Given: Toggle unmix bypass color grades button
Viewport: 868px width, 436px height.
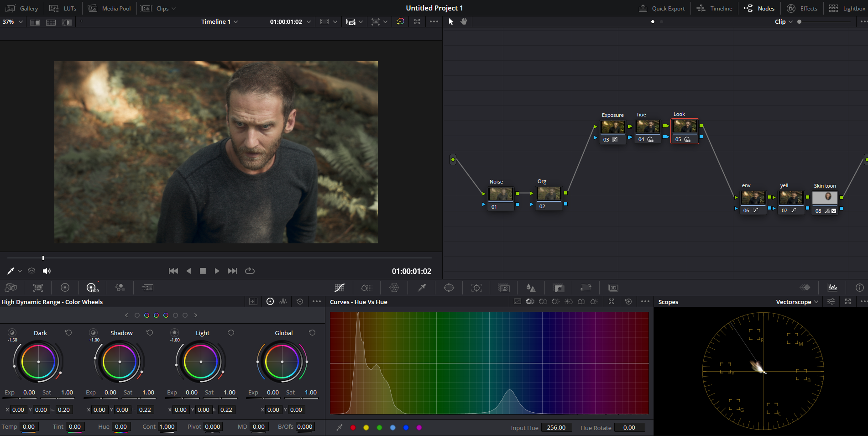Looking at the screenshot, I should pos(400,21).
